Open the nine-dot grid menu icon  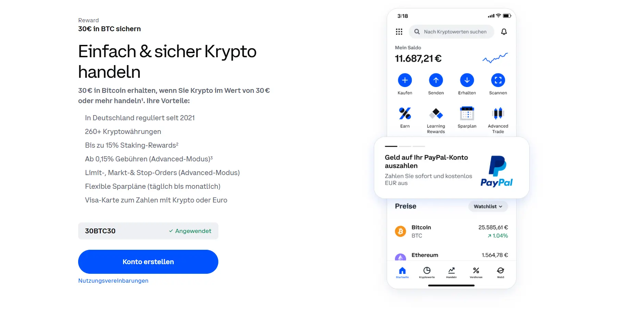(399, 32)
